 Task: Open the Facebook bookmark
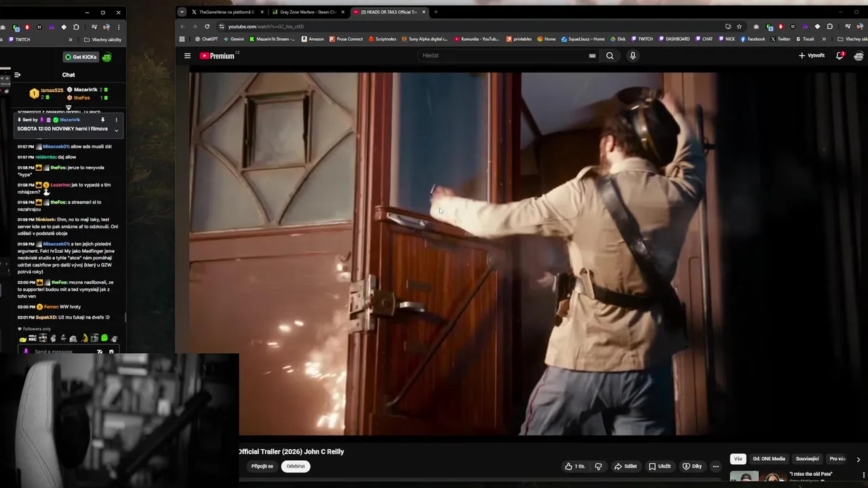(x=753, y=39)
